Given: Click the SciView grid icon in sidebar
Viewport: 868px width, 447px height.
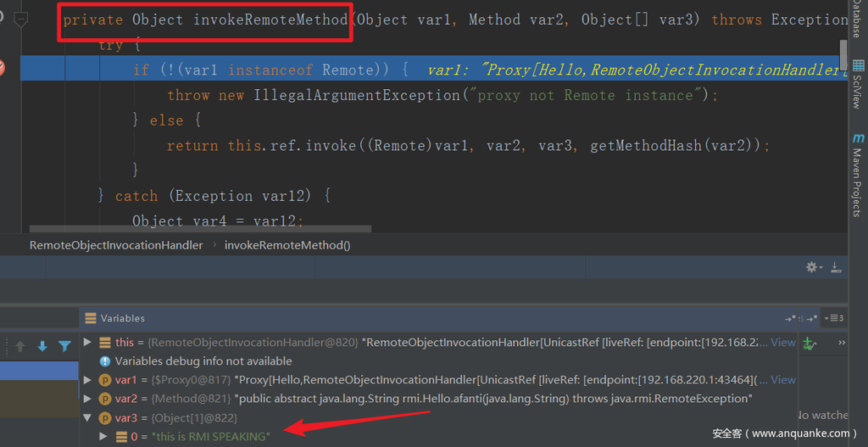Looking at the screenshot, I should [858, 65].
